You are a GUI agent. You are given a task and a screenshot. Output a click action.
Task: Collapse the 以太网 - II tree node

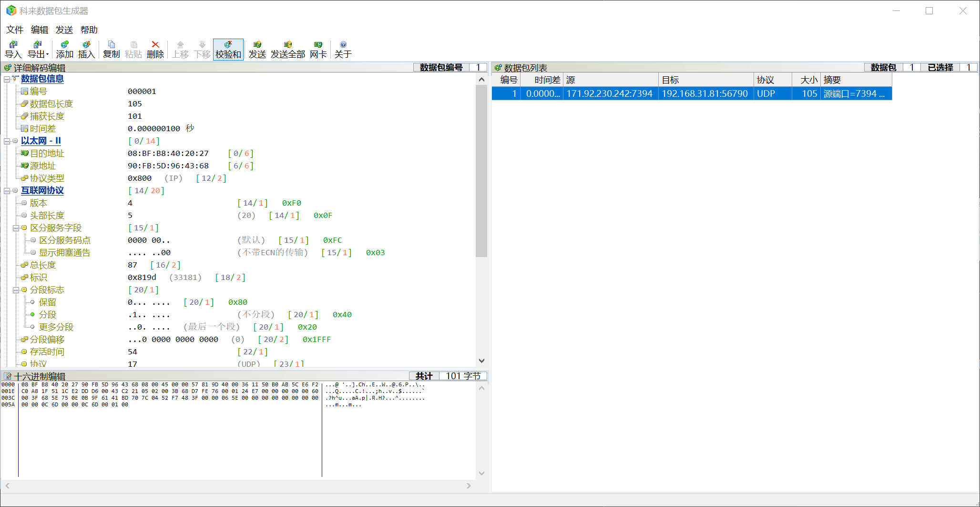click(x=7, y=141)
